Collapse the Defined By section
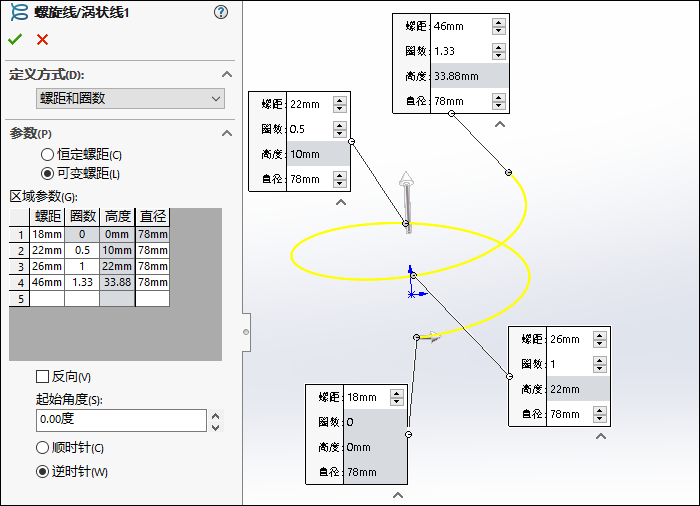The width and height of the screenshot is (700, 506). click(227, 74)
